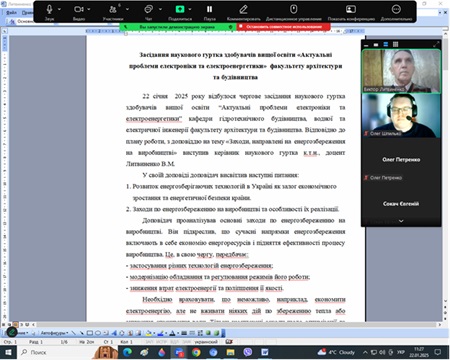The image size is (450, 360).
Task: Open video options arrow next to Видео
Action: [89, 9]
